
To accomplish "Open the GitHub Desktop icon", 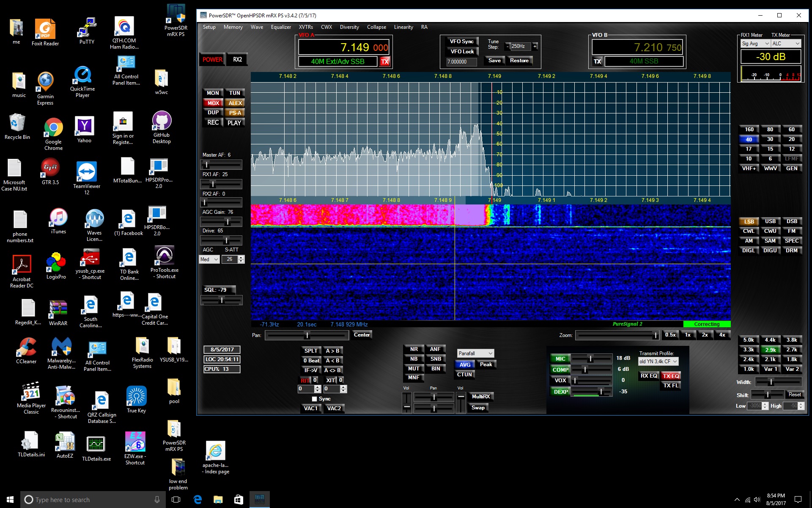I will click(162, 127).
